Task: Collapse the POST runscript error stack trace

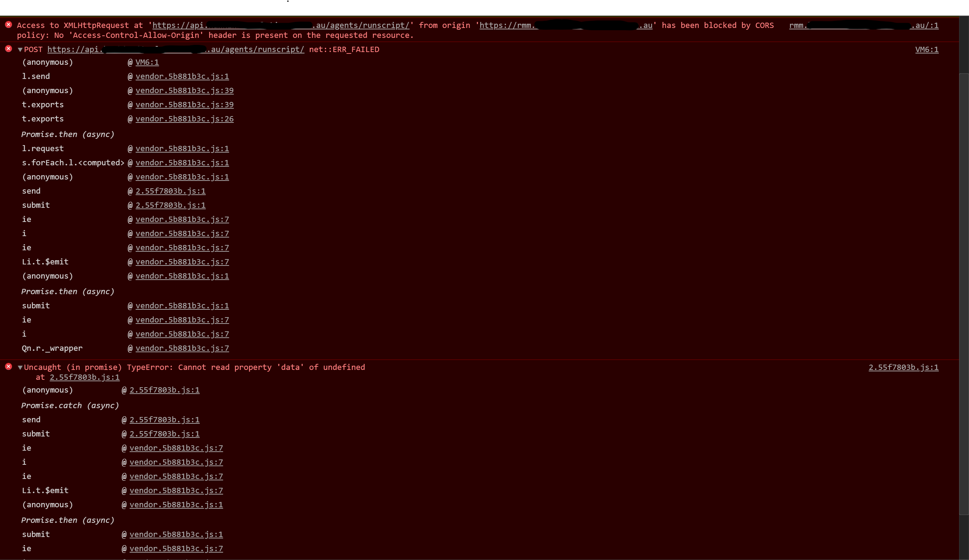Action: [19, 50]
